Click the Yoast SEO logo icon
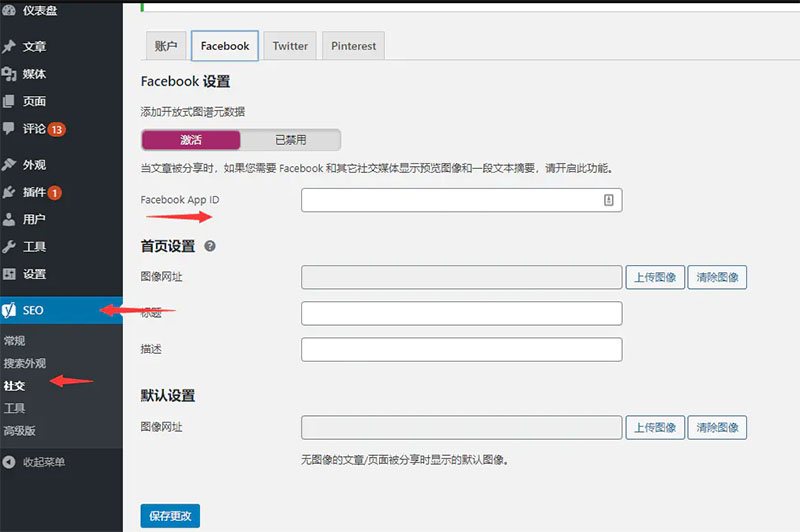 click(9, 310)
